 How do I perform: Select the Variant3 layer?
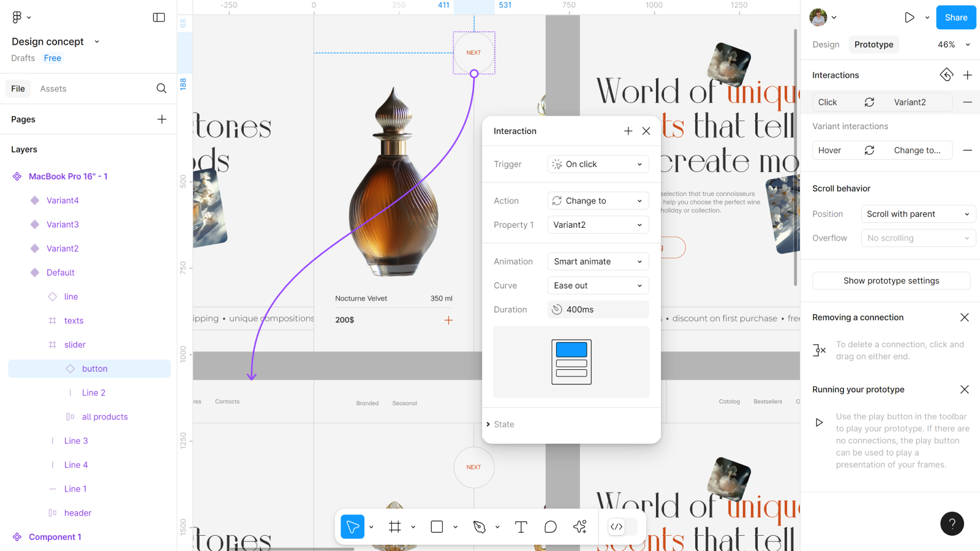(62, 224)
